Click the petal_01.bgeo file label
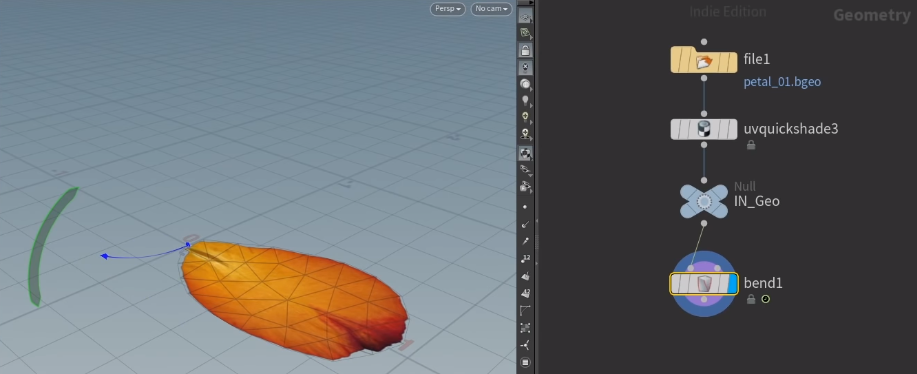Screen dimensions: 917x374 (x=782, y=82)
